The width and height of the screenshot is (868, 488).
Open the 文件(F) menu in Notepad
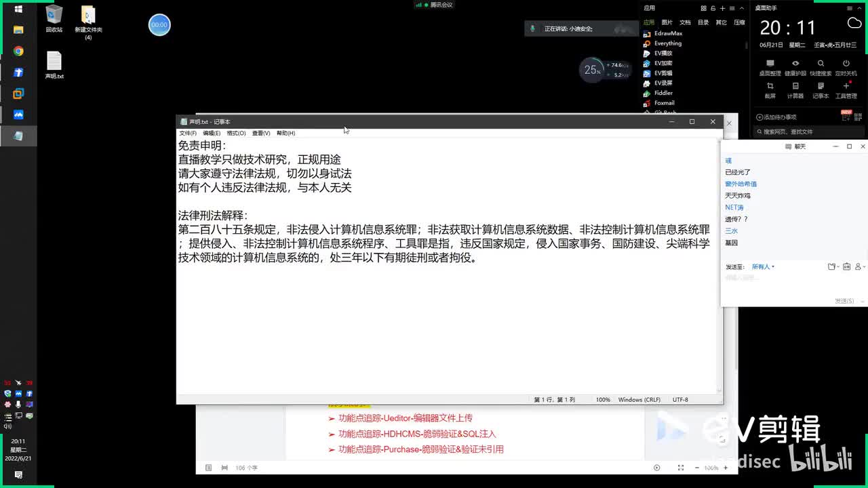click(x=188, y=133)
